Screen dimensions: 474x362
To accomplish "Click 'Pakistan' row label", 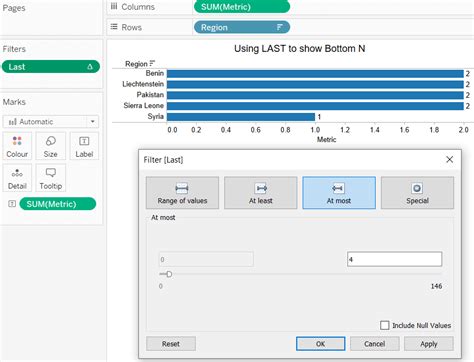I will pos(150,95).
